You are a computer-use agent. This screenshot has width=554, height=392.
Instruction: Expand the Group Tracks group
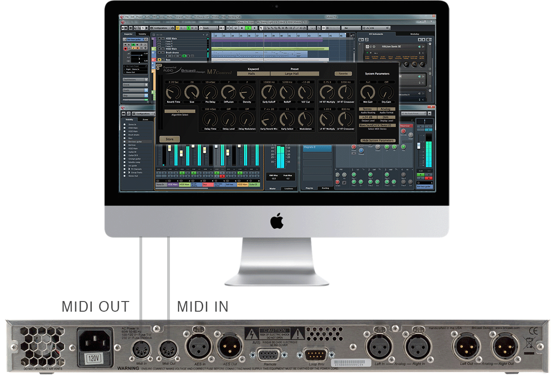click(x=129, y=172)
